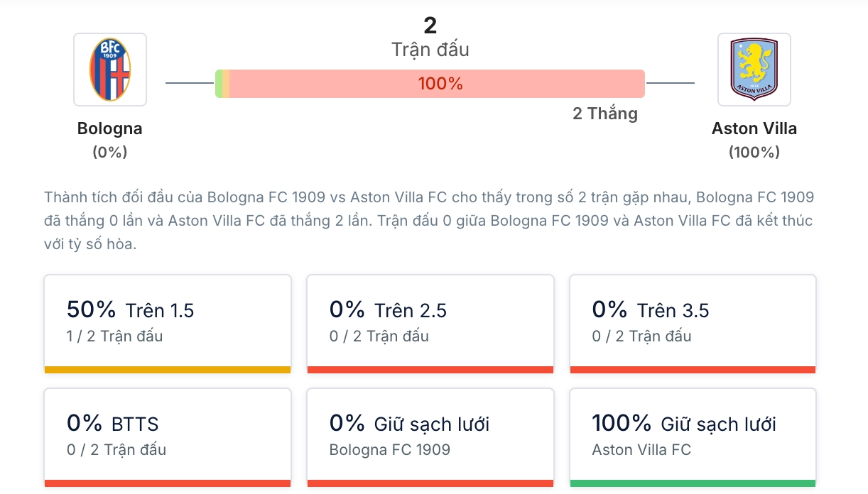Open Bologna's 'Giữ sạch lưới' card

click(x=430, y=437)
